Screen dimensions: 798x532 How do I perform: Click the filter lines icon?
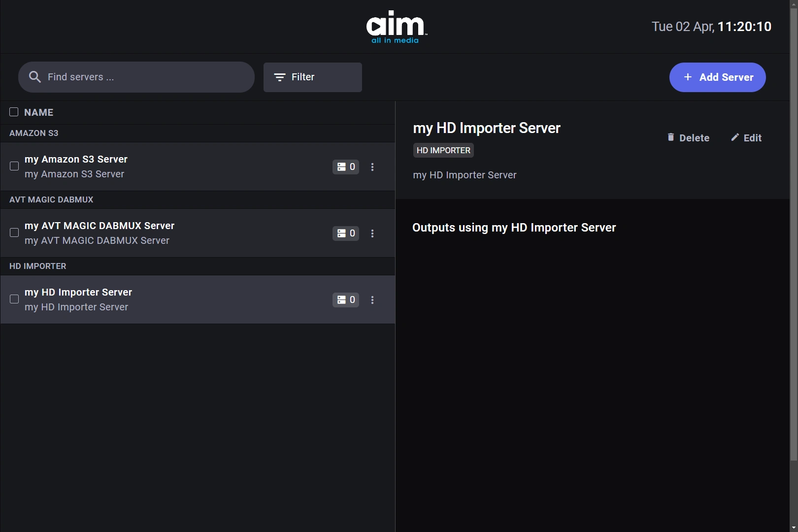280,77
